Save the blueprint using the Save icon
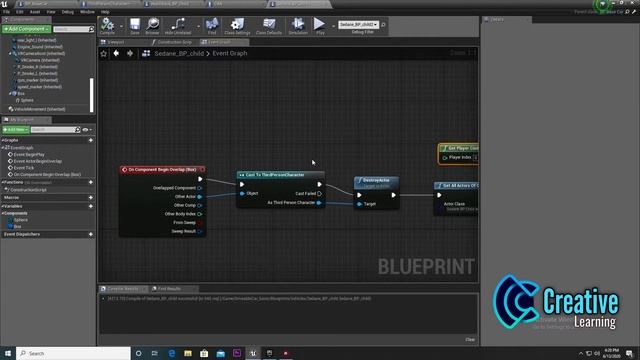Image resolution: width=640 pixels, height=360 pixels. tap(135, 26)
